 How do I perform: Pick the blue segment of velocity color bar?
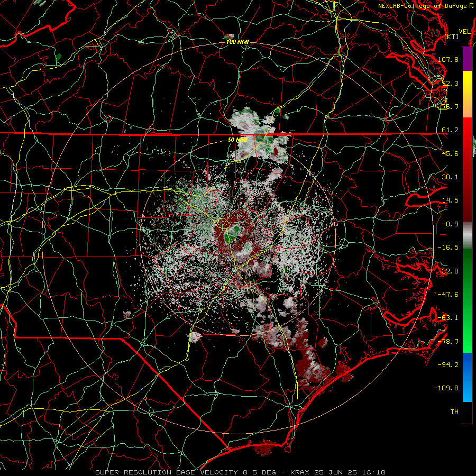coord(467,377)
